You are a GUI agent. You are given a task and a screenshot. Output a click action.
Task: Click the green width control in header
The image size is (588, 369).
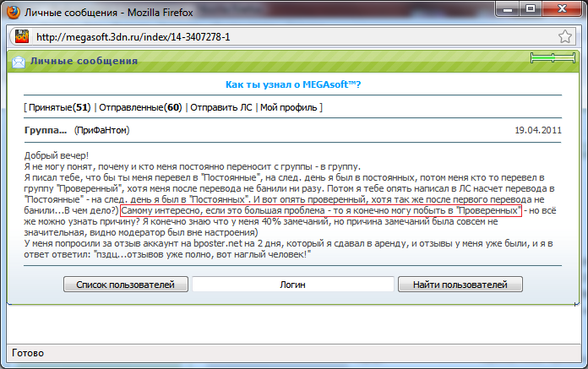click(553, 57)
